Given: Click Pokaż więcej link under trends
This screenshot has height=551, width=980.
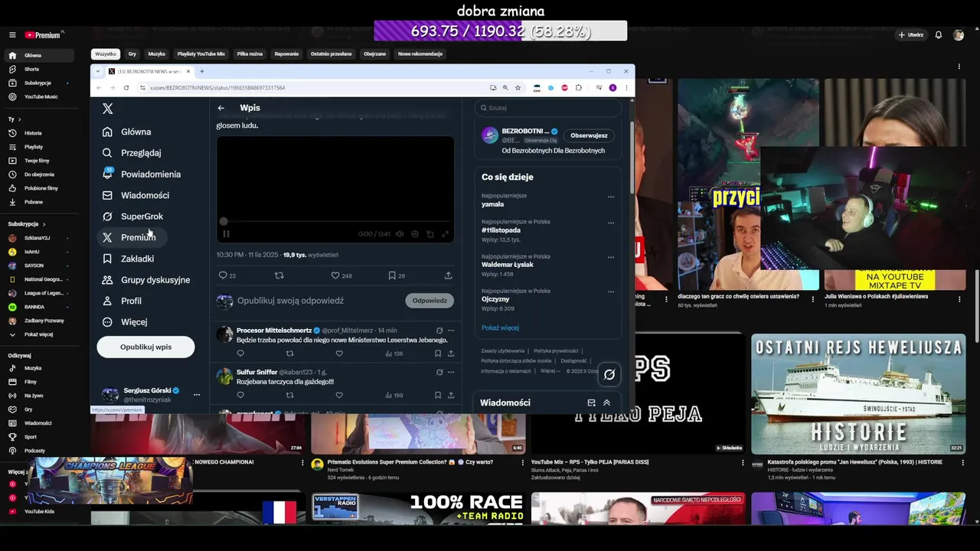Looking at the screenshot, I should pyautogui.click(x=500, y=328).
